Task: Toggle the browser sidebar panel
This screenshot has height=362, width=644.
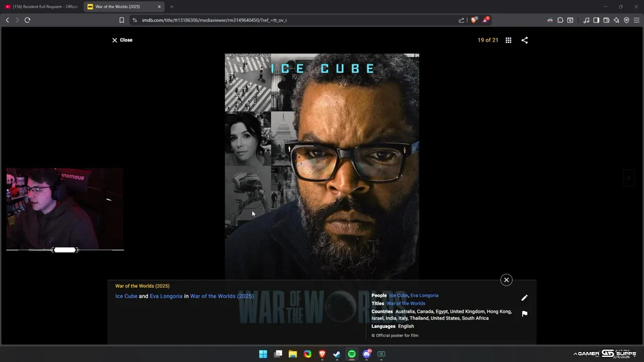Action: (596, 20)
